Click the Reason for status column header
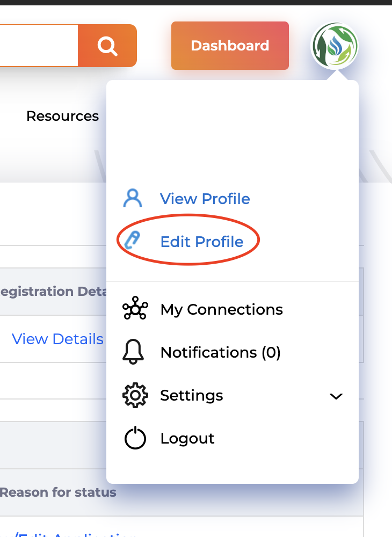 click(58, 492)
